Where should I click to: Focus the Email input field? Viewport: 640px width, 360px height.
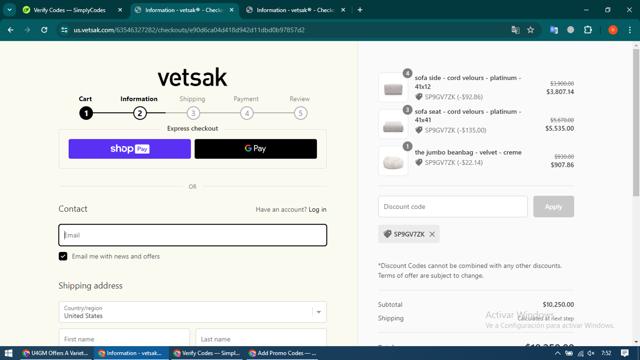pyautogui.click(x=193, y=235)
